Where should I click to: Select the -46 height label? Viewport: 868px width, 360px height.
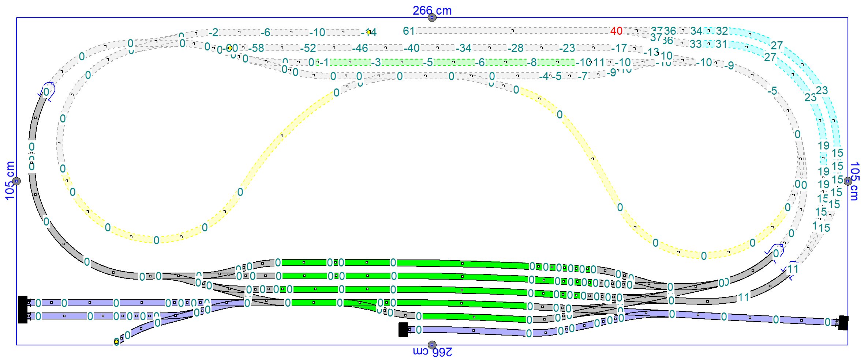coord(360,48)
